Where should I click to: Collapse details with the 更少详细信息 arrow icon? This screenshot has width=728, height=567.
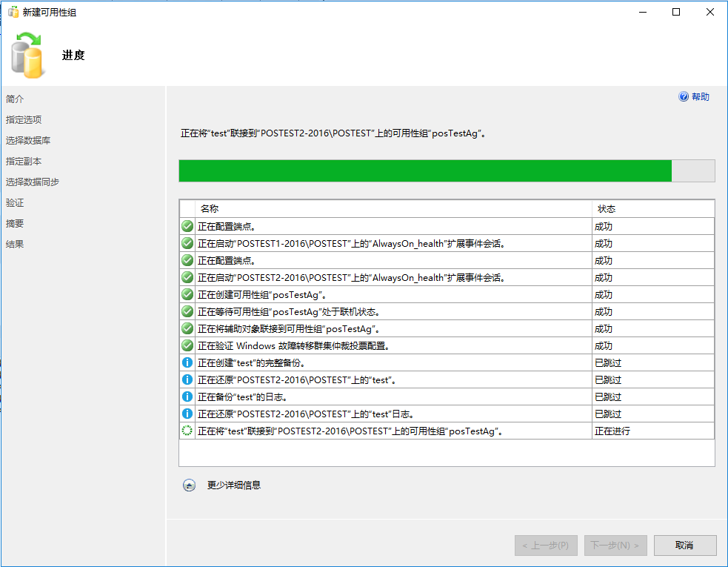(x=189, y=485)
